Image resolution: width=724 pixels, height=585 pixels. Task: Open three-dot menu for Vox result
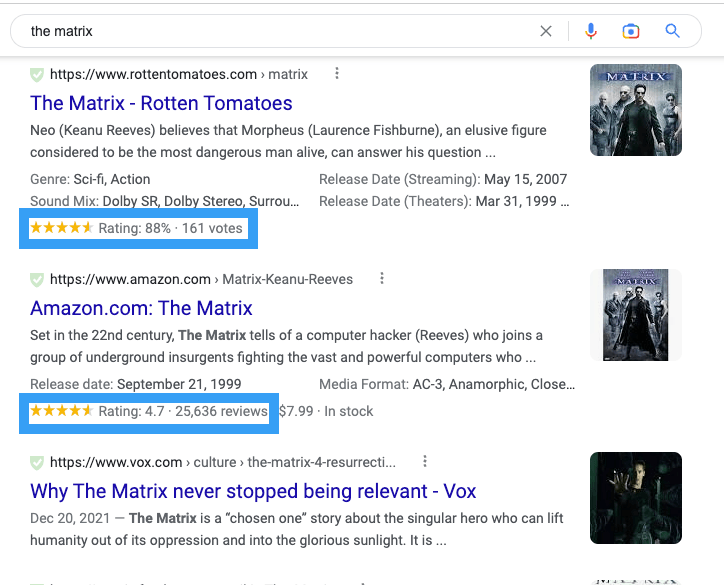(425, 461)
